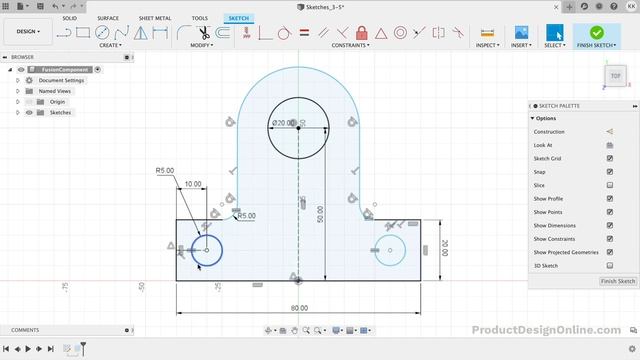
Task: Click the green Finish Sketch checkmark
Action: tap(596, 33)
